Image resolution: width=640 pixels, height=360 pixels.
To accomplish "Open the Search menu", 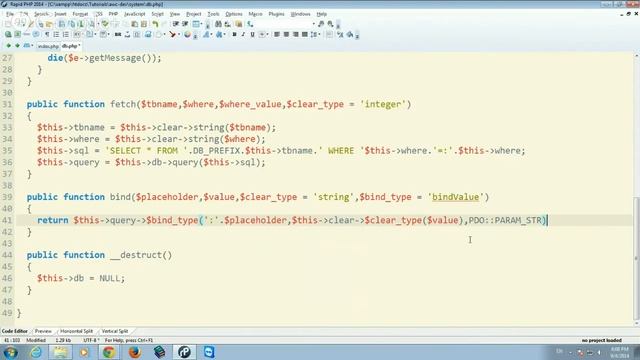I will pyautogui.click(x=41, y=14).
